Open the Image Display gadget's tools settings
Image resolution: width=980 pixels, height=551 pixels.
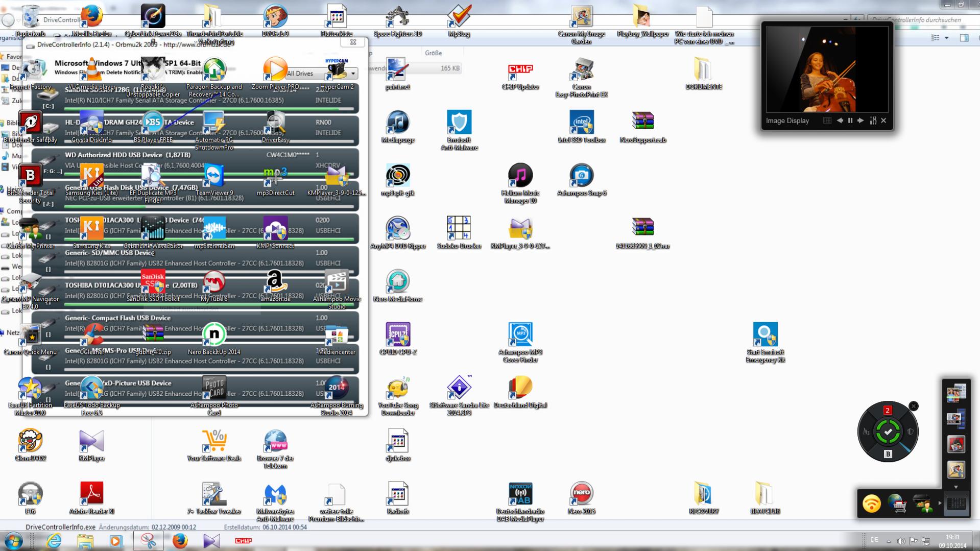pos(873,121)
